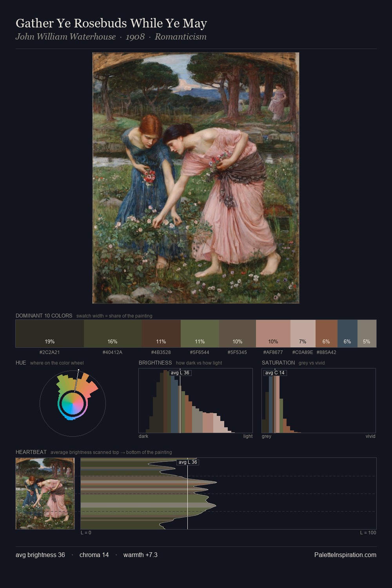Screen dimensions: 392x588
Task: Select the 5% grey swatch
Action: coord(367,334)
